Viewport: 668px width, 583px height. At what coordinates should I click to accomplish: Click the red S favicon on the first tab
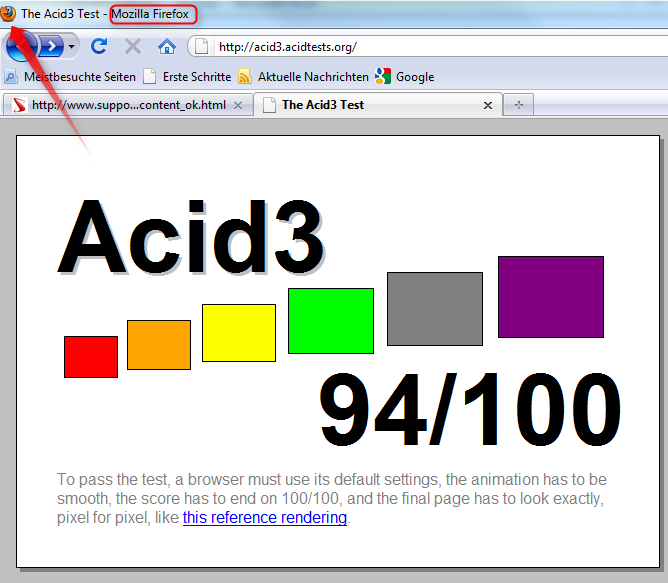[x=19, y=105]
